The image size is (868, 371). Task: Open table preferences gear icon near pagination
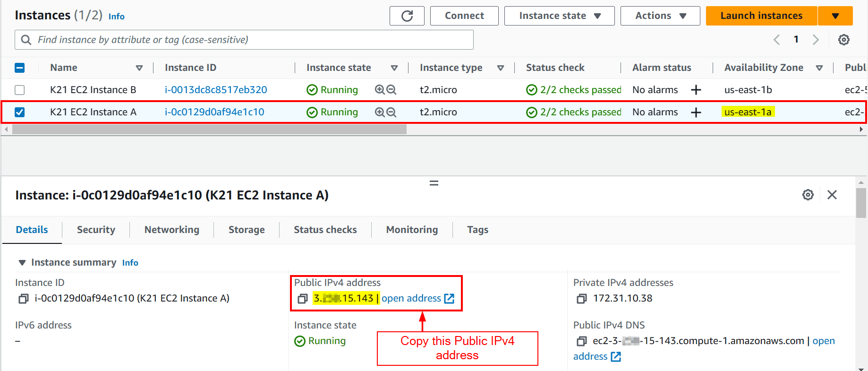coord(843,40)
